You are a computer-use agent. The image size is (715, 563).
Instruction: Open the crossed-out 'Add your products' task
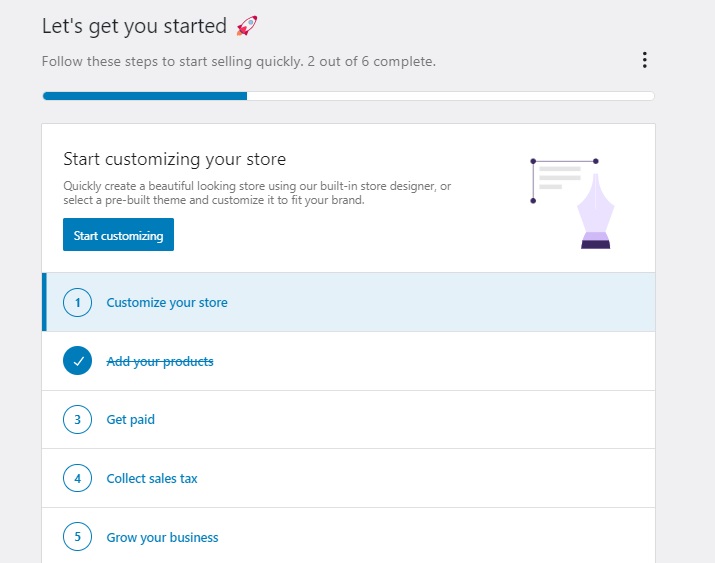[160, 361]
